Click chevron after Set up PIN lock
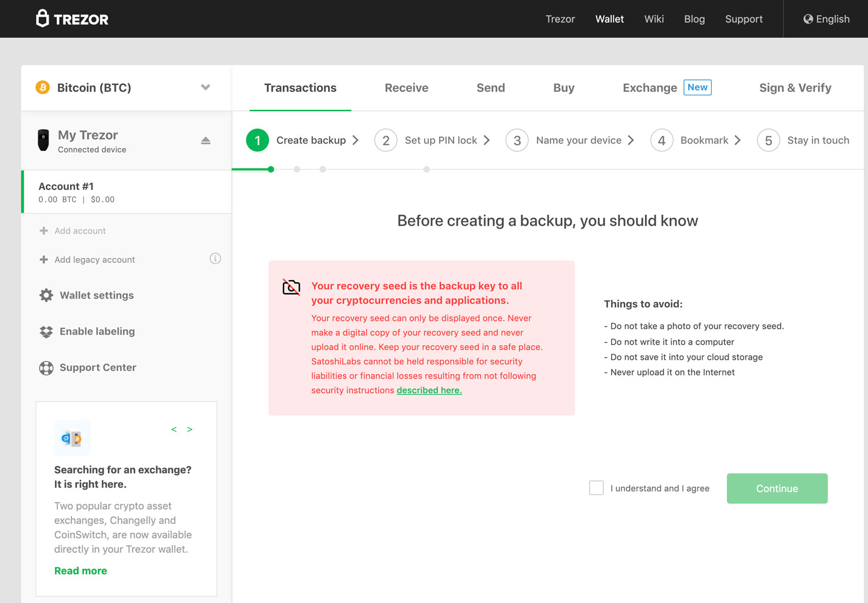This screenshot has height=603, width=868. pos(487,141)
